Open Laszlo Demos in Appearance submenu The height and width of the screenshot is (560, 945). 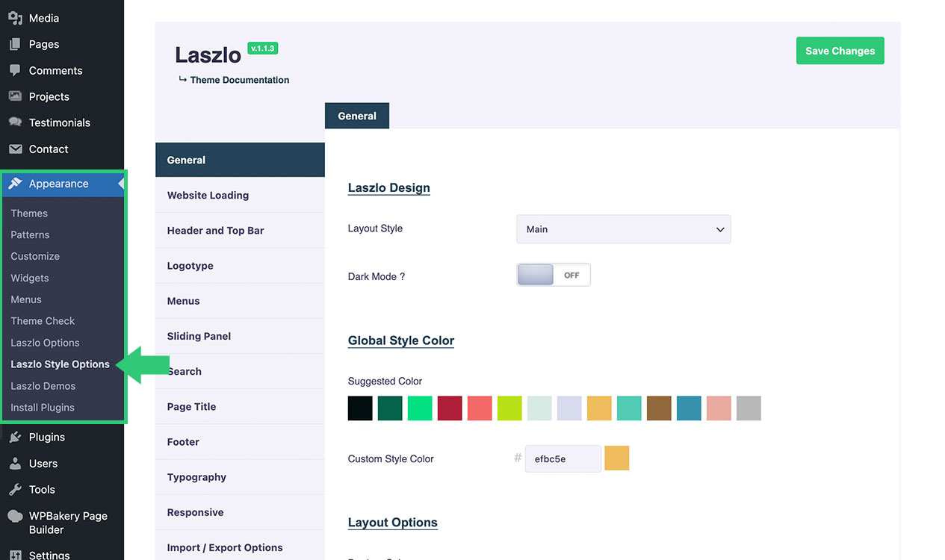tap(43, 386)
